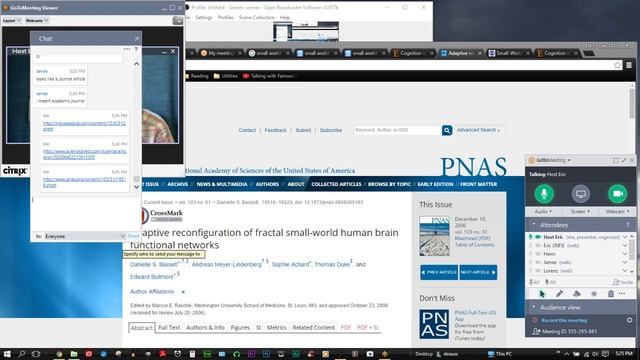Screen dimensions: 640x360
Task: Click Record this meeting
Action: pyautogui.click(x=564, y=320)
